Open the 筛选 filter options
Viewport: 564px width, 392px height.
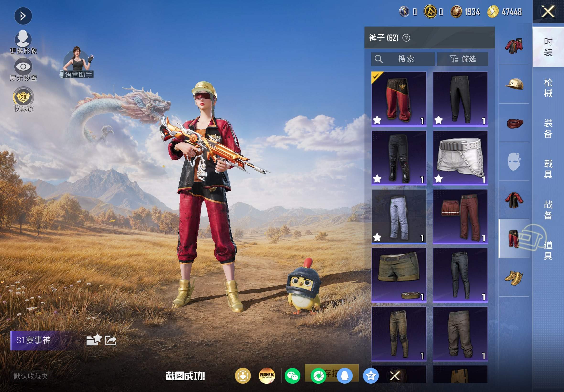pyautogui.click(x=463, y=59)
